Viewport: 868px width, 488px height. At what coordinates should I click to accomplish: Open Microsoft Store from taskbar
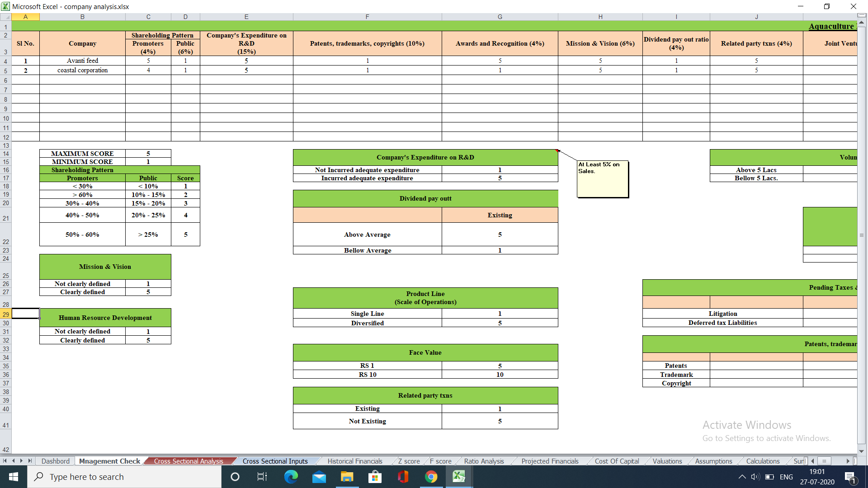click(375, 477)
